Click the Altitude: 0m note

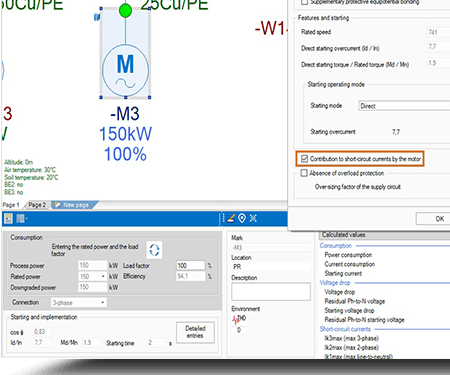pos(18,162)
